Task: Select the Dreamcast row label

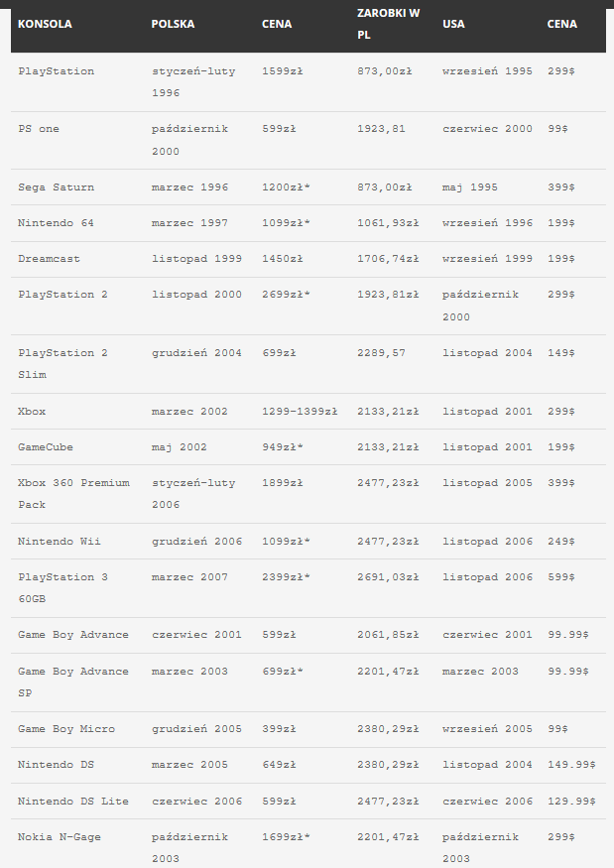Action: [49, 259]
